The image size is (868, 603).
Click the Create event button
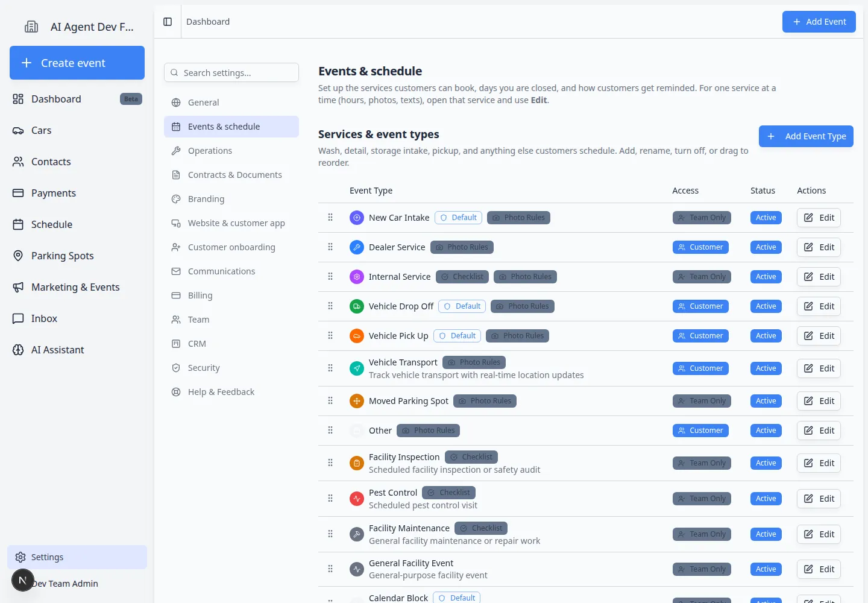[x=77, y=63]
